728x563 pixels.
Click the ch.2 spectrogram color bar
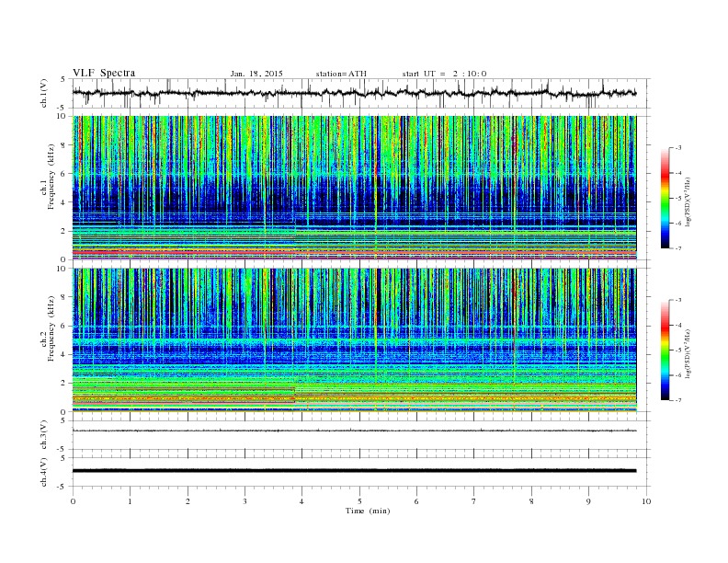click(665, 350)
